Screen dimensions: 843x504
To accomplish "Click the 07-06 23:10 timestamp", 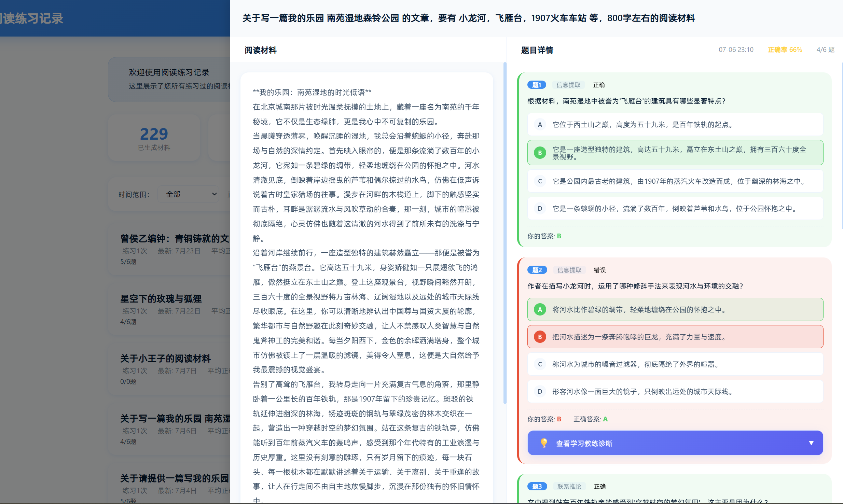I will 736,50.
